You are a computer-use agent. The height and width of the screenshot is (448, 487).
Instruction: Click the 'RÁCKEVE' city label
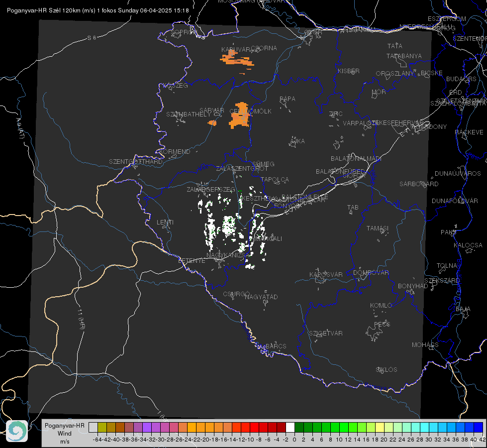(x=469, y=132)
